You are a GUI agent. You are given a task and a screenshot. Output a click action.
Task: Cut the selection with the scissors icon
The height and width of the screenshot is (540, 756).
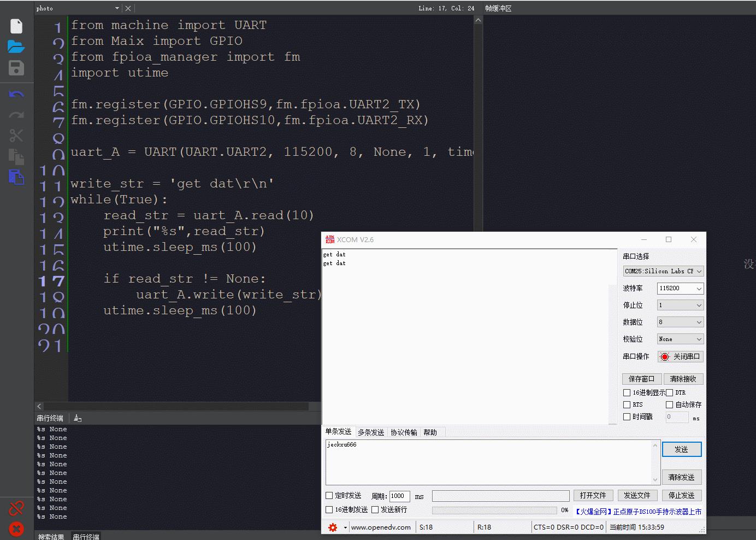point(16,135)
